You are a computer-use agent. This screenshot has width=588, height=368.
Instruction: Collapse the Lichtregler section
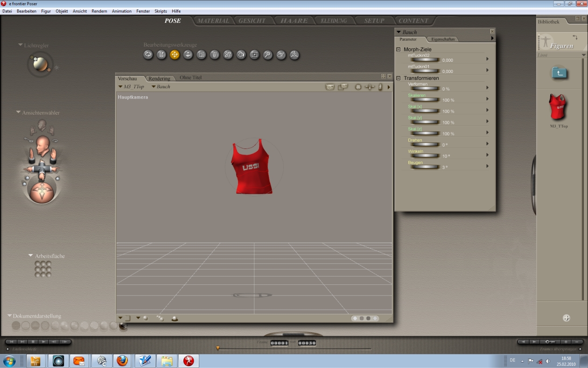tap(21, 45)
